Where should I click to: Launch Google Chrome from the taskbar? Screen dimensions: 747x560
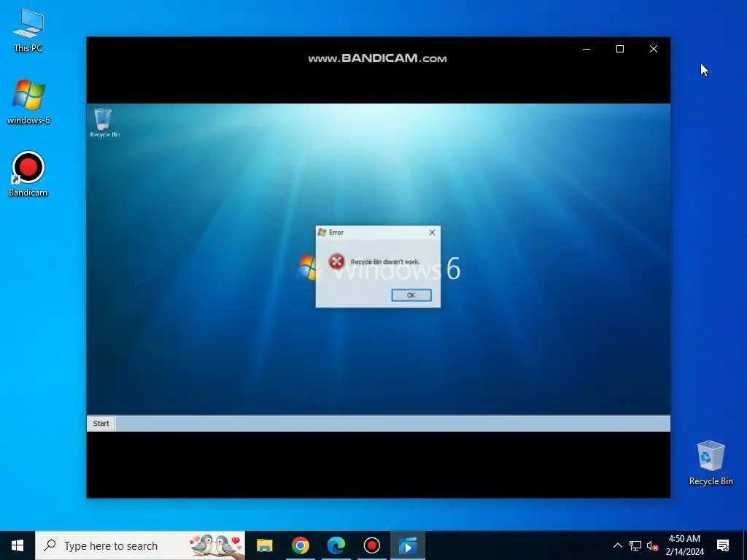pos(300,545)
